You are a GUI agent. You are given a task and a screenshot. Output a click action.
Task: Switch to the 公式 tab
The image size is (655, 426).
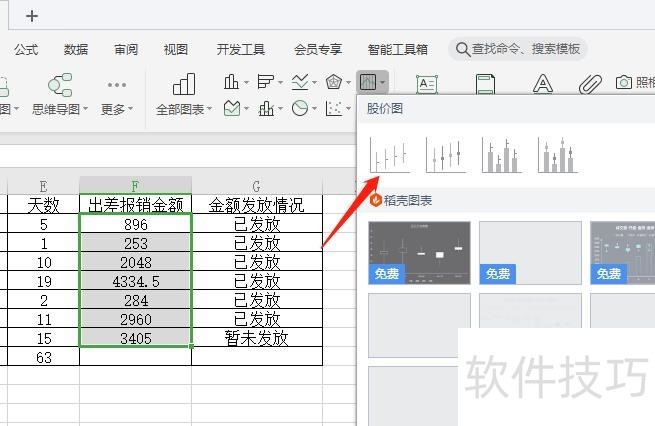tap(26, 50)
